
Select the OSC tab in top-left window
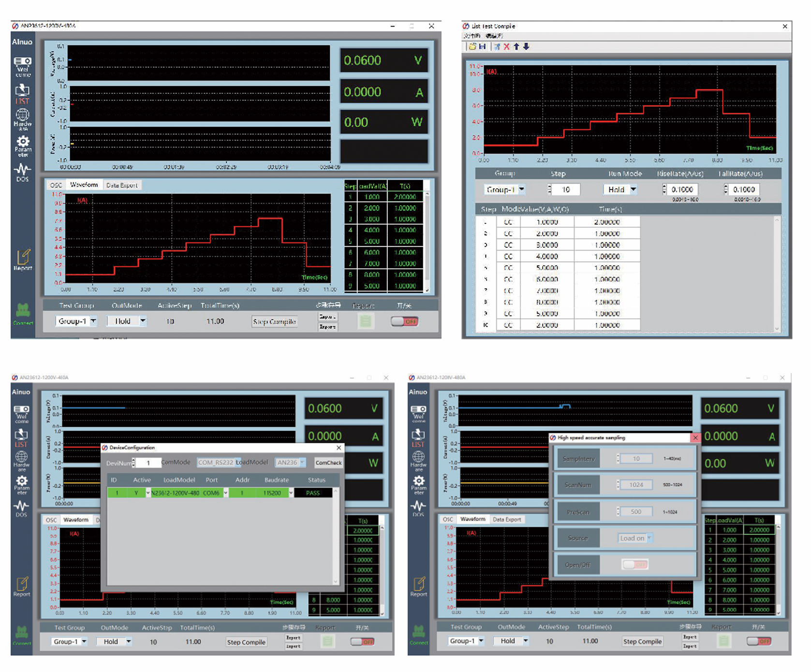click(56, 185)
